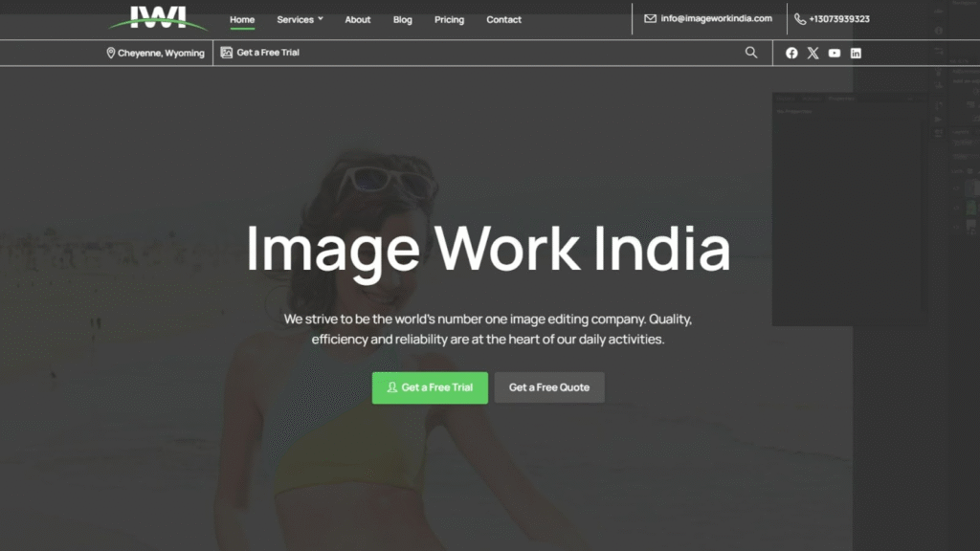Click the green Get a Free Trial button
The height and width of the screenshot is (551, 980).
[x=430, y=388]
